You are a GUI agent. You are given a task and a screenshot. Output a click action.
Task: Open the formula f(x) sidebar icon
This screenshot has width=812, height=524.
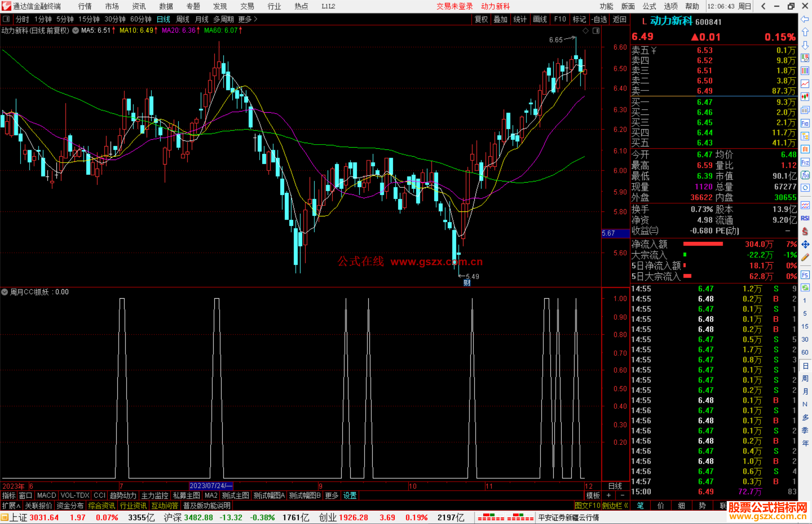click(805, 175)
